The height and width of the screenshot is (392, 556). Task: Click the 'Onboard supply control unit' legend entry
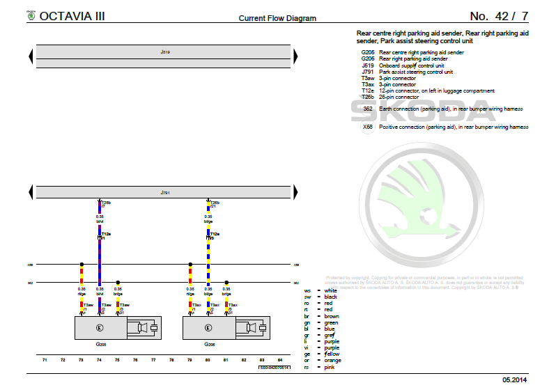[x=403, y=65]
